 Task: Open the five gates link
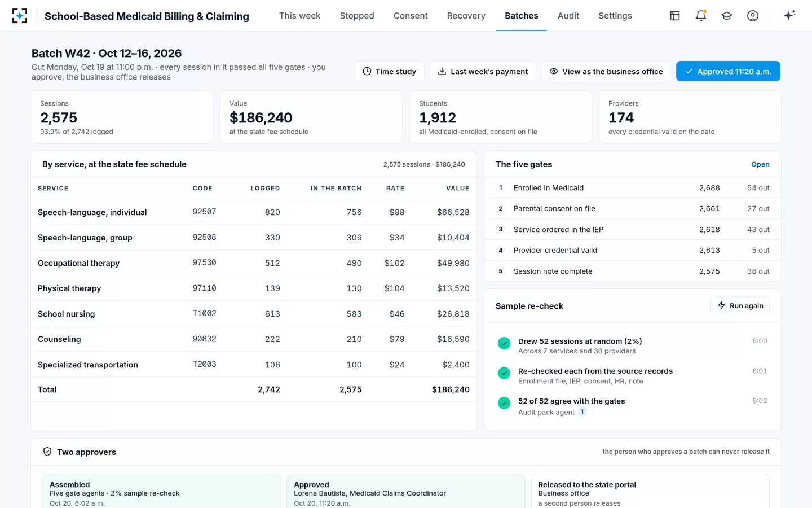[x=760, y=164]
